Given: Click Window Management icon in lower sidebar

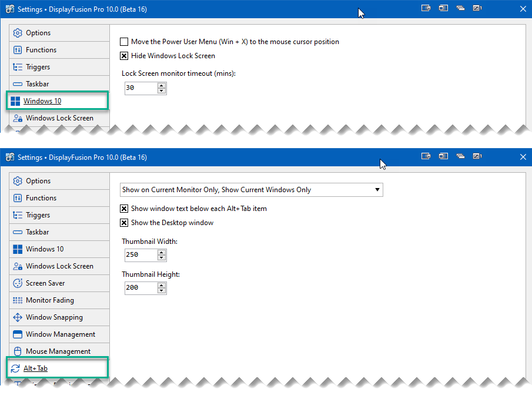Looking at the screenshot, I should pyautogui.click(x=18, y=334).
